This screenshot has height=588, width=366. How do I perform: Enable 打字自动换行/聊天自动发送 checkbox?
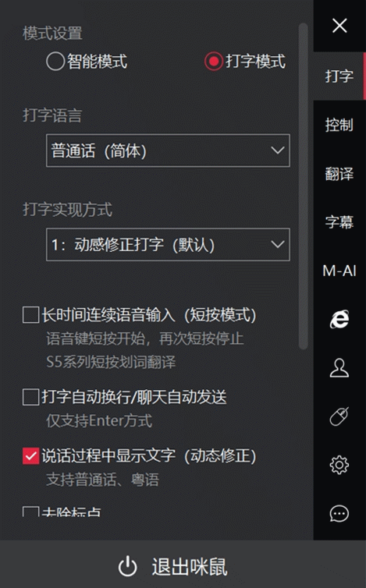coord(30,397)
